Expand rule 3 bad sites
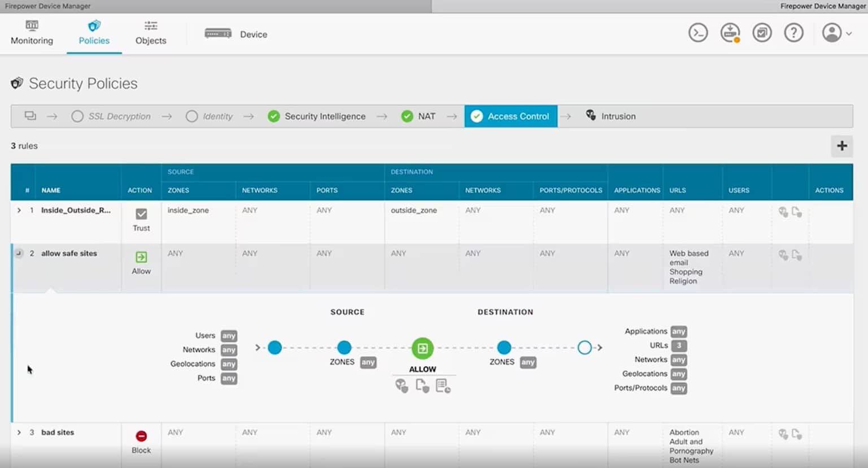The image size is (868, 468). pos(19,432)
